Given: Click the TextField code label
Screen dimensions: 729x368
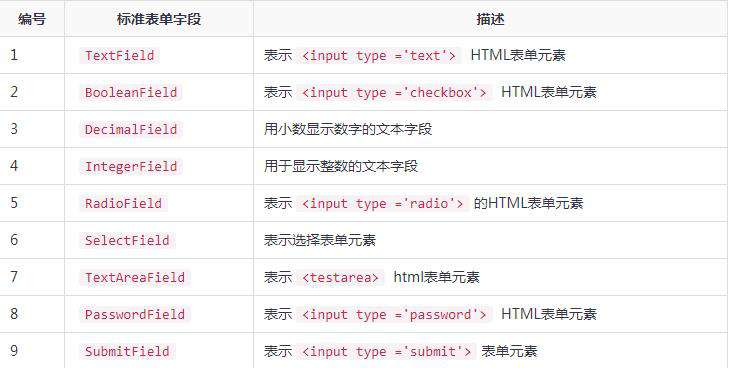Looking at the screenshot, I should click(119, 55).
